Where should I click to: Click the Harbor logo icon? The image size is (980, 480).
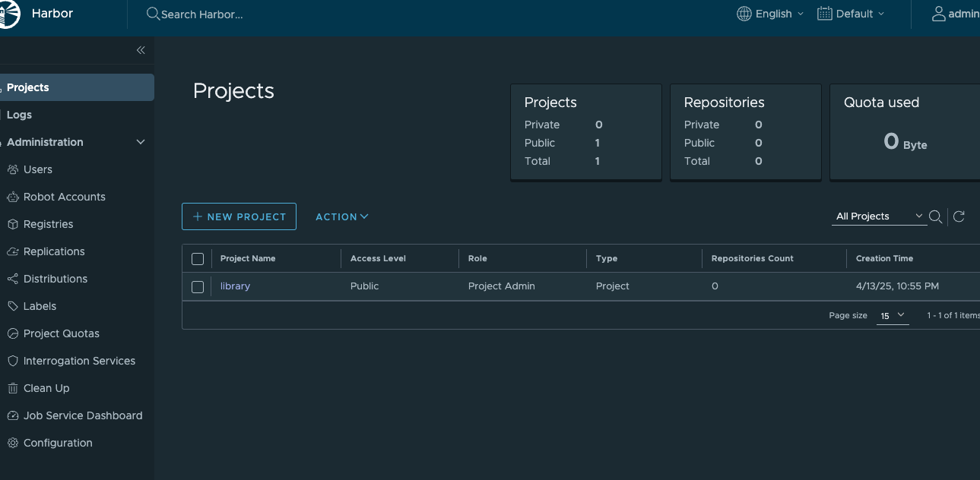click(x=9, y=14)
